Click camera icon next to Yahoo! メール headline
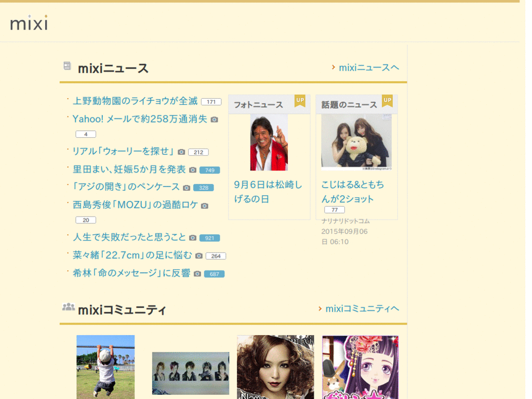Screen dimensions: 532x399 click(214, 119)
